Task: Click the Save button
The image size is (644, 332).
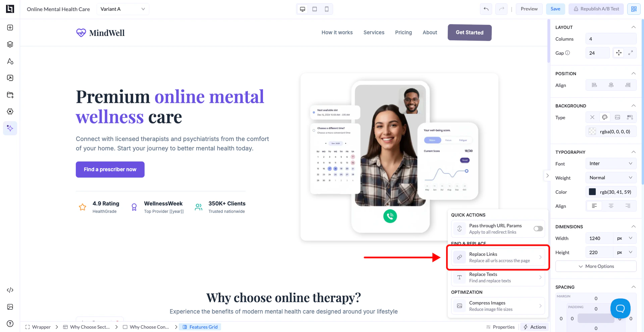Action: click(x=555, y=9)
